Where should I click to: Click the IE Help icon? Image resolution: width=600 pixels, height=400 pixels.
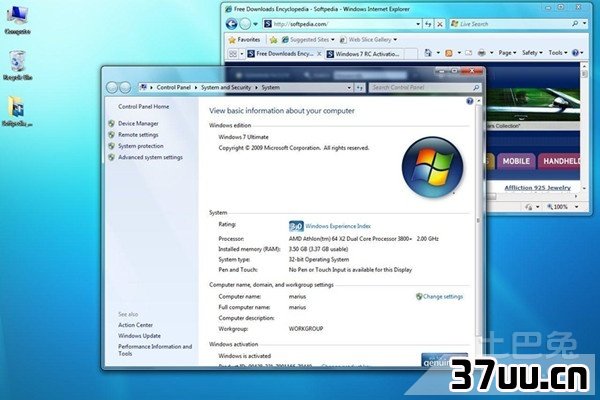pyautogui.click(x=575, y=53)
